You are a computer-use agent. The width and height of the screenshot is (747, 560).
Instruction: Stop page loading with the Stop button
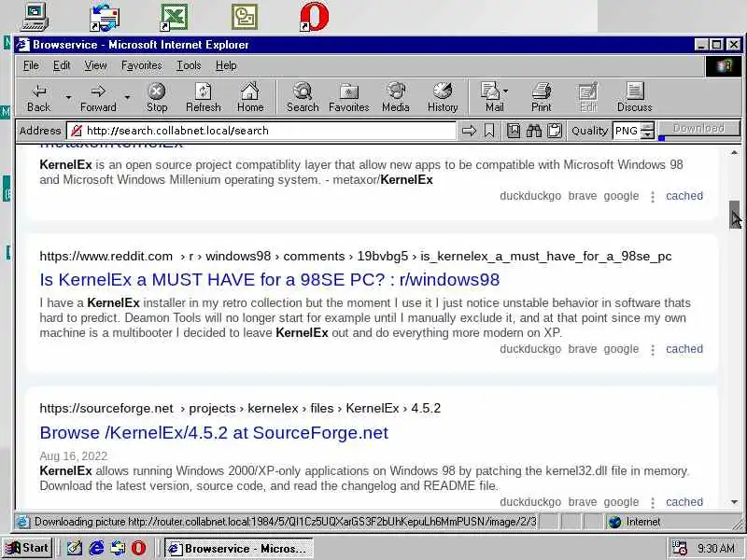157,98
